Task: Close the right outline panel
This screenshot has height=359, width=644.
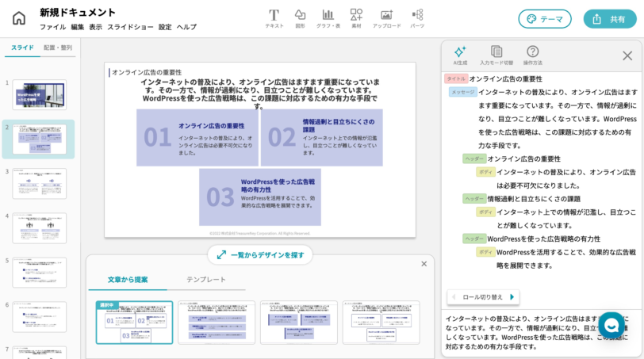Action: pos(627,55)
